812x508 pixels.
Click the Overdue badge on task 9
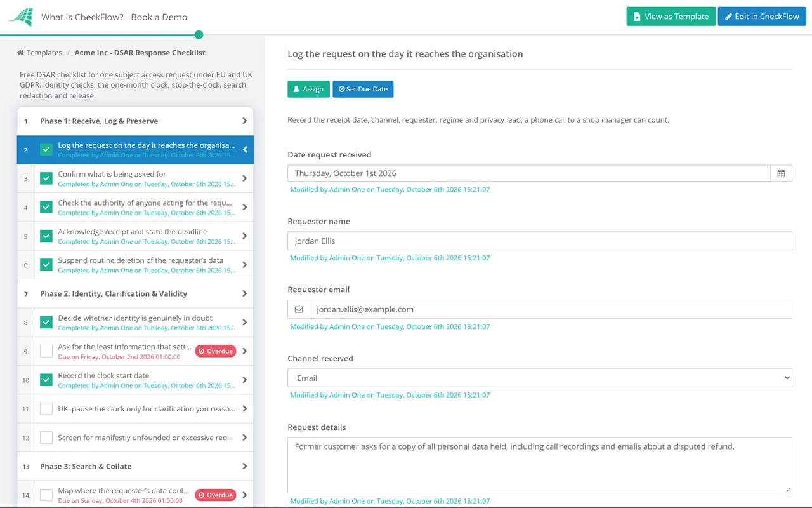[x=216, y=351]
